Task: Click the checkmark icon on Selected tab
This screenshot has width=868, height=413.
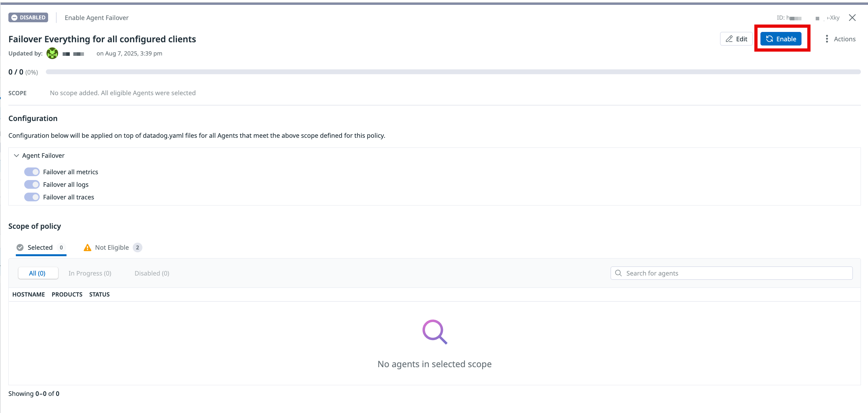Action: [20, 247]
